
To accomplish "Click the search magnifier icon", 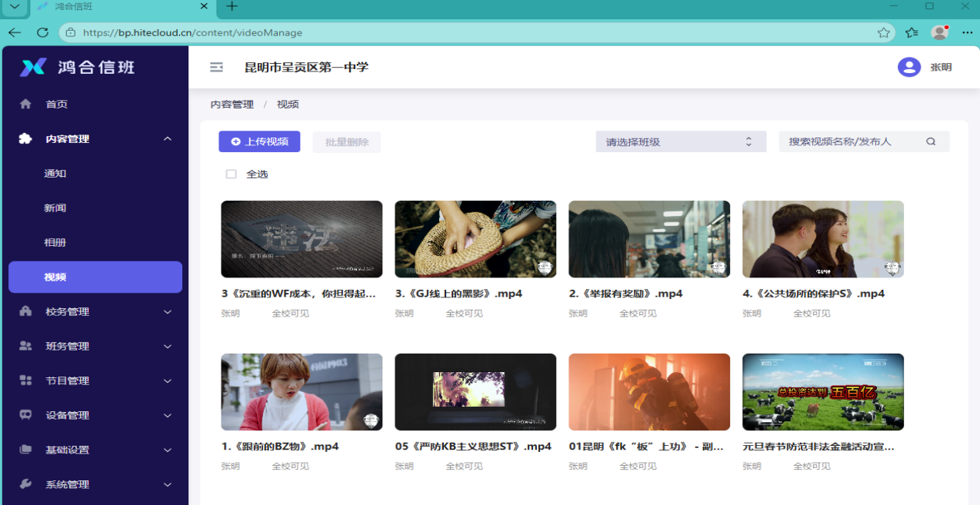I will (x=930, y=141).
